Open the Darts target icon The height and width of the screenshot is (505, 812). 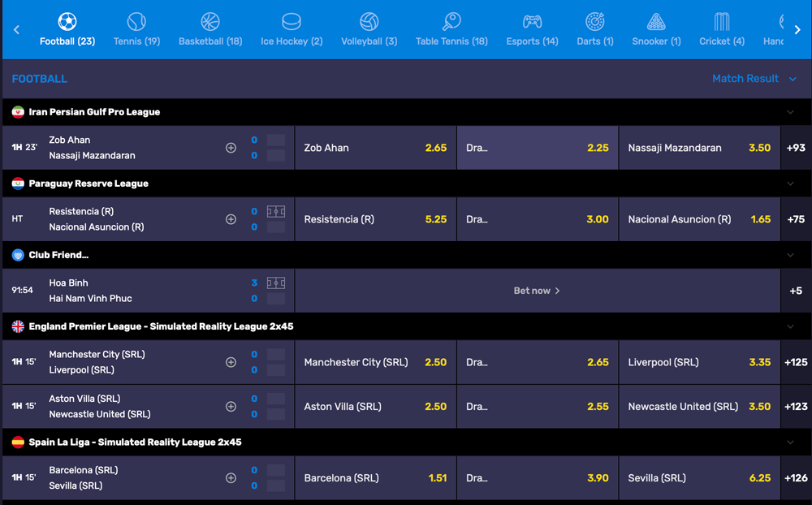pyautogui.click(x=595, y=21)
